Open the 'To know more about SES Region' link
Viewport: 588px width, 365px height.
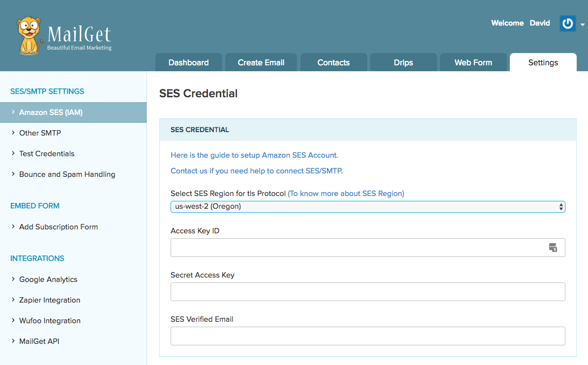tap(346, 194)
